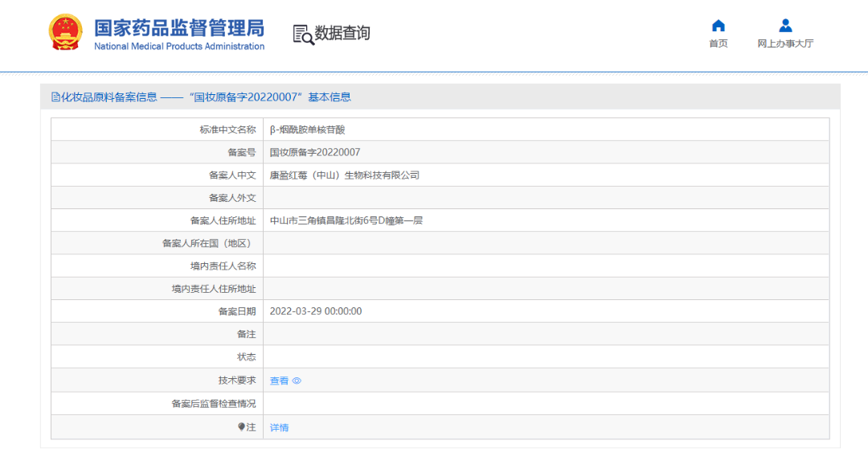The height and width of the screenshot is (461, 868).
Task: Click the 国妆原备字20220007 record number value
Action: click(315, 152)
